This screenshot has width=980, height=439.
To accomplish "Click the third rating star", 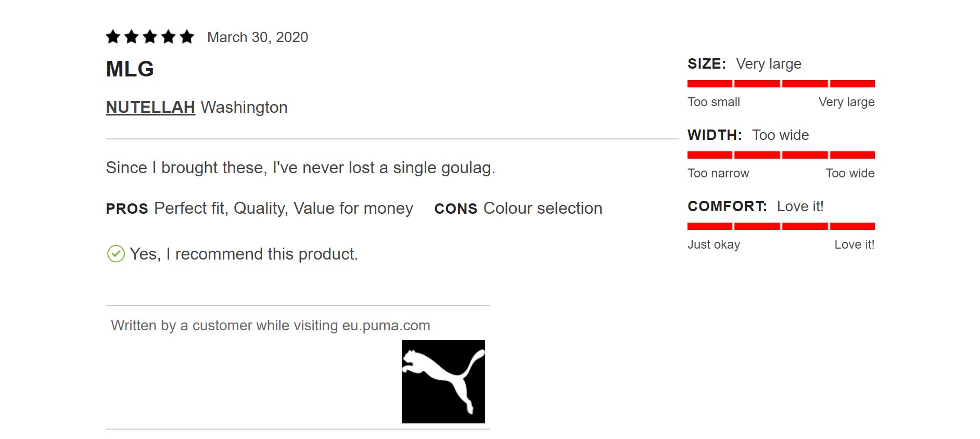I will [x=150, y=37].
